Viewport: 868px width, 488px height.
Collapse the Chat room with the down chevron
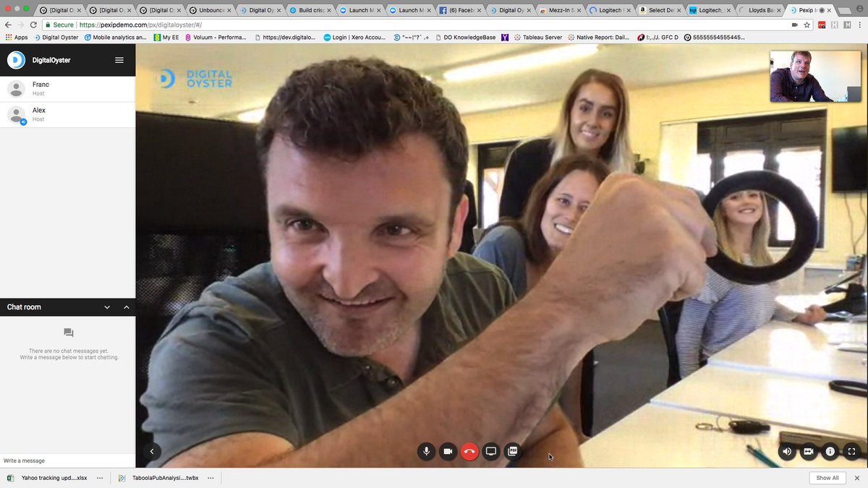[x=107, y=307]
